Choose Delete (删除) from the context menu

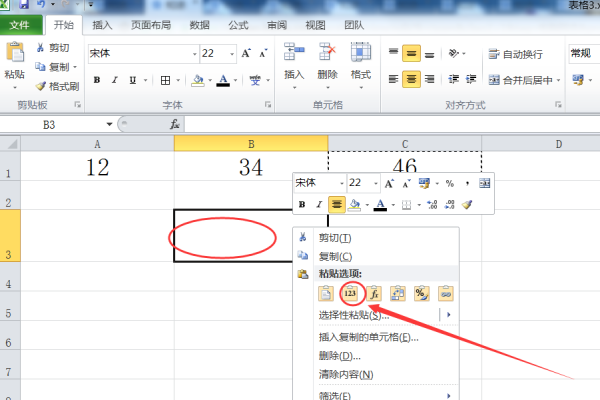(x=376, y=356)
